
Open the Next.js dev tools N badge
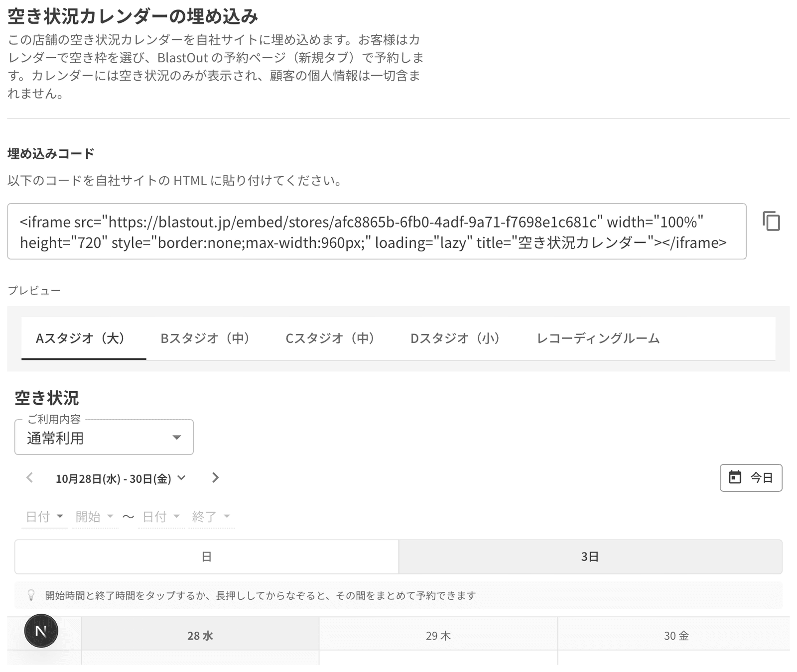41,631
